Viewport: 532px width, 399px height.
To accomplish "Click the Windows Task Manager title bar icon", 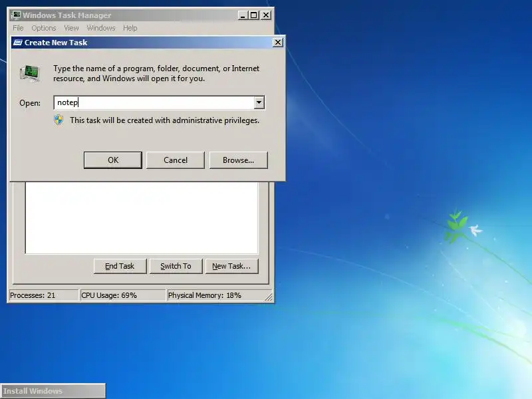I will [15, 15].
